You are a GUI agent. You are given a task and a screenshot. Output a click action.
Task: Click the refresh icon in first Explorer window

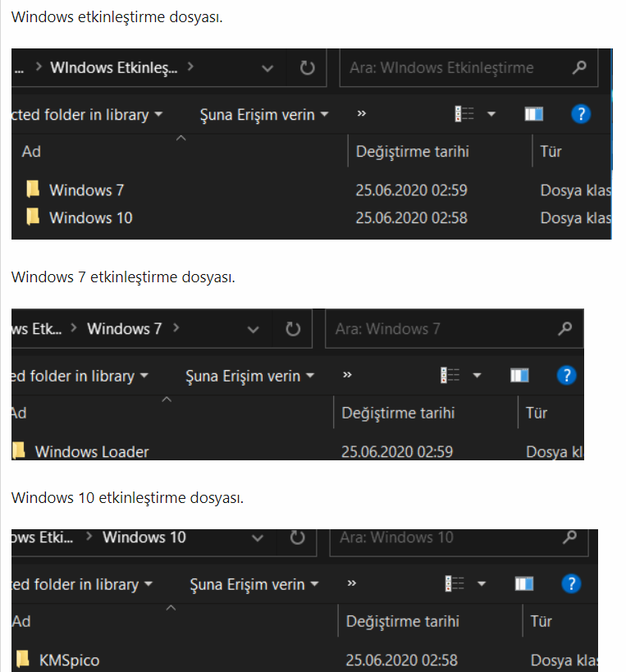307,68
